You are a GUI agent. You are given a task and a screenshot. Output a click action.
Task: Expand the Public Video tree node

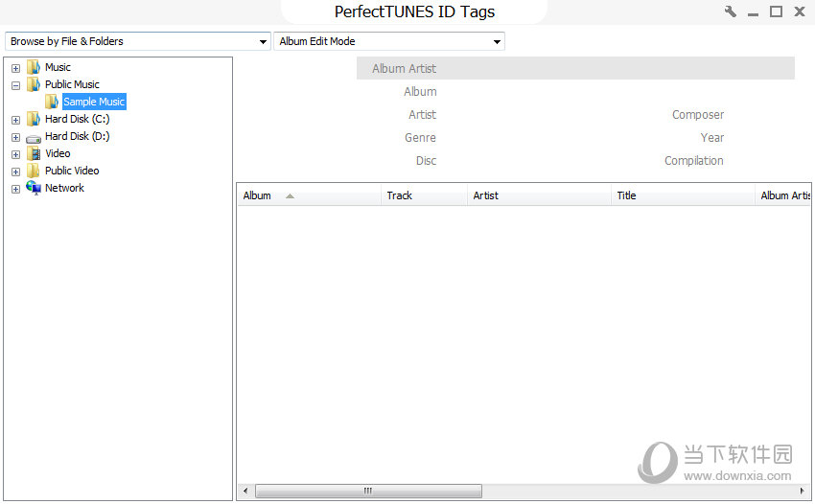click(x=15, y=172)
